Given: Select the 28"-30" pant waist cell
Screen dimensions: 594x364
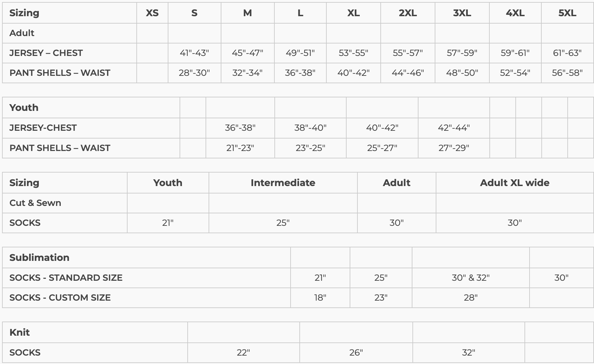Looking at the screenshot, I should (x=194, y=73).
